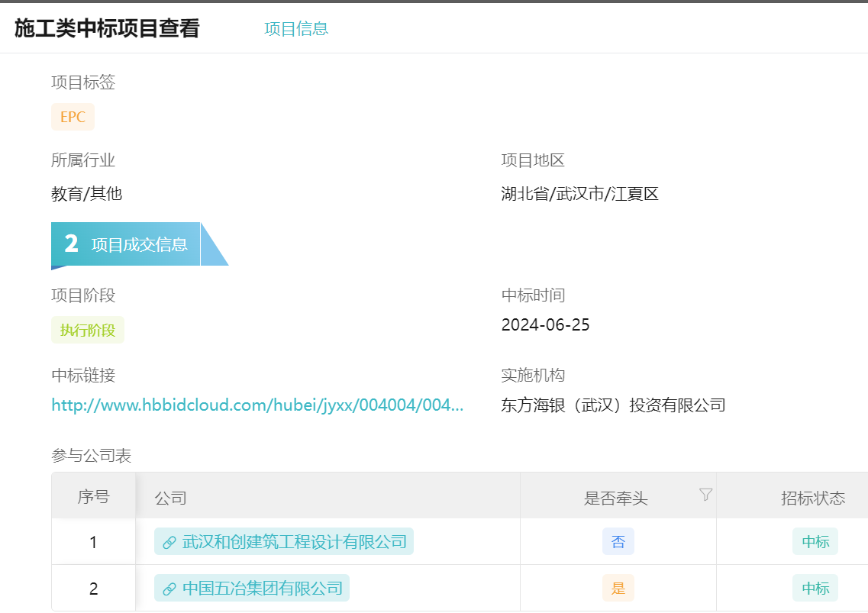Click the EPC project tag
Screen dimensions: 868x613
point(73,117)
